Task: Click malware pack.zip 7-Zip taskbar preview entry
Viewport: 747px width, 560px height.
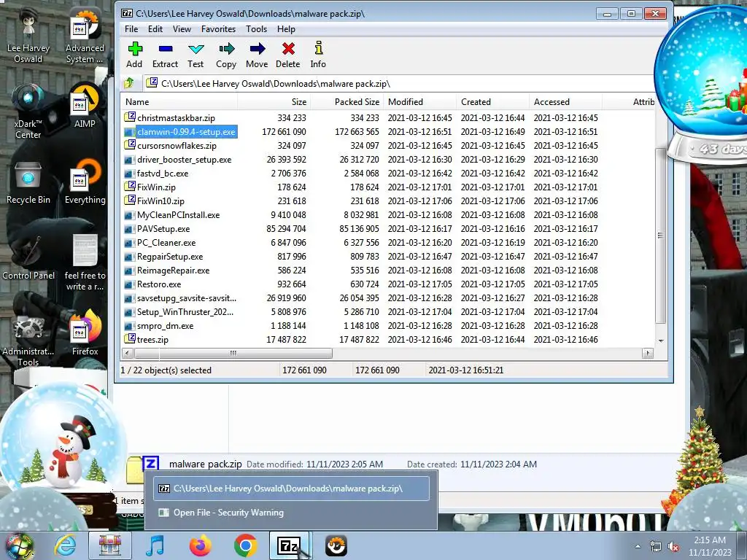Action: (291, 489)
